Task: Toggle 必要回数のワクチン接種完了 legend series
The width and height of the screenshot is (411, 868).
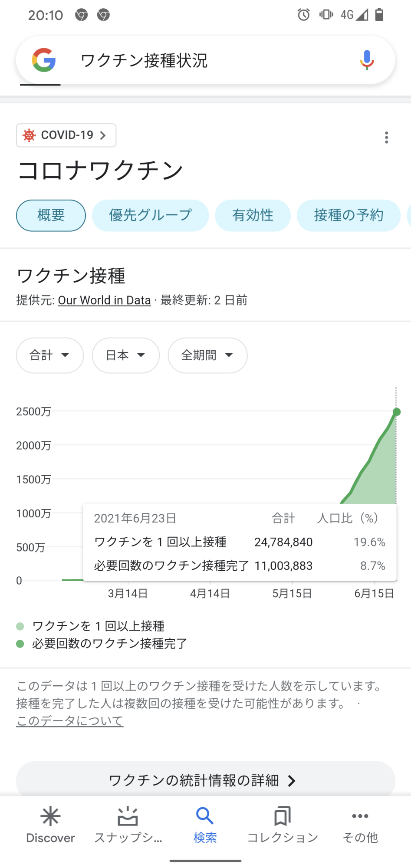Action: [x=109, y=644]
